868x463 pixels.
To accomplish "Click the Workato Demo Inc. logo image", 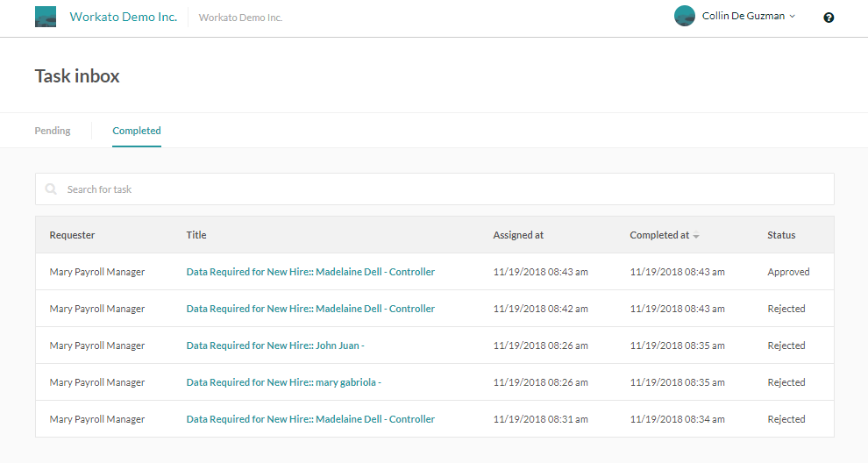I will click(x=46, y=17).
